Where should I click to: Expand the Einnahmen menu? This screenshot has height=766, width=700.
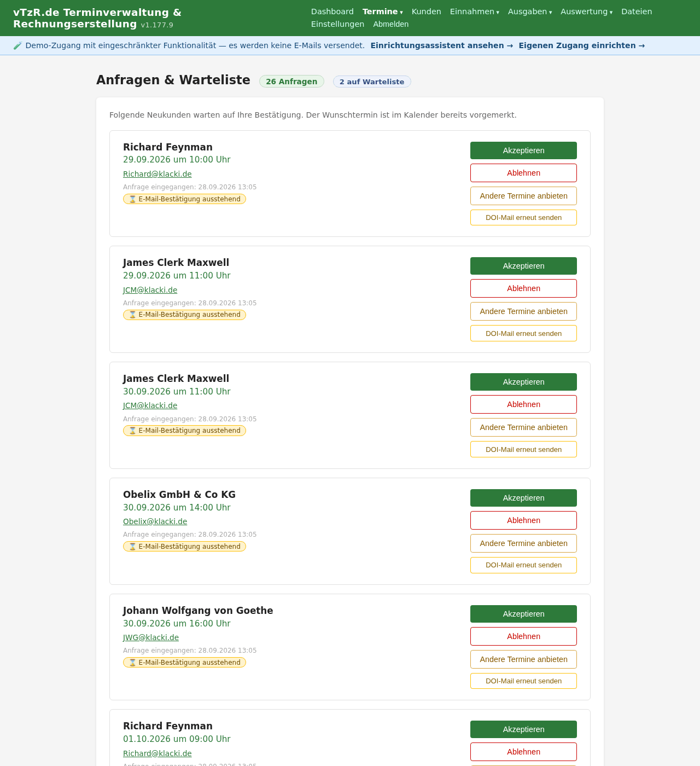point(474,11)
